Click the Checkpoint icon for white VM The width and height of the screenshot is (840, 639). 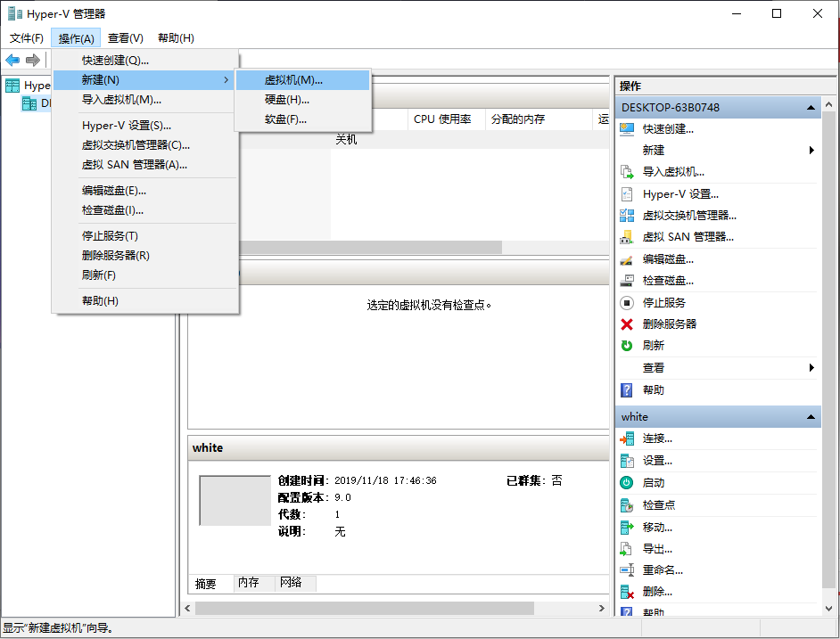627,505
